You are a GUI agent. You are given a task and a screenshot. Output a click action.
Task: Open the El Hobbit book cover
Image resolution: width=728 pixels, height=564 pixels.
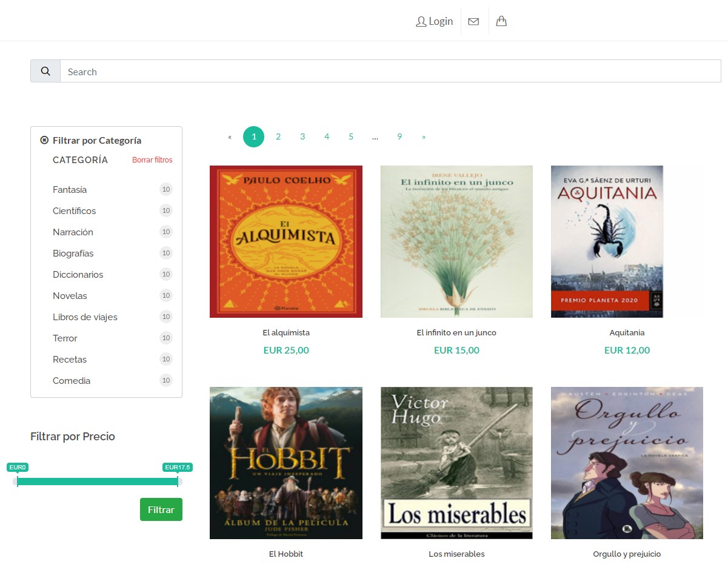pos(286,463)
